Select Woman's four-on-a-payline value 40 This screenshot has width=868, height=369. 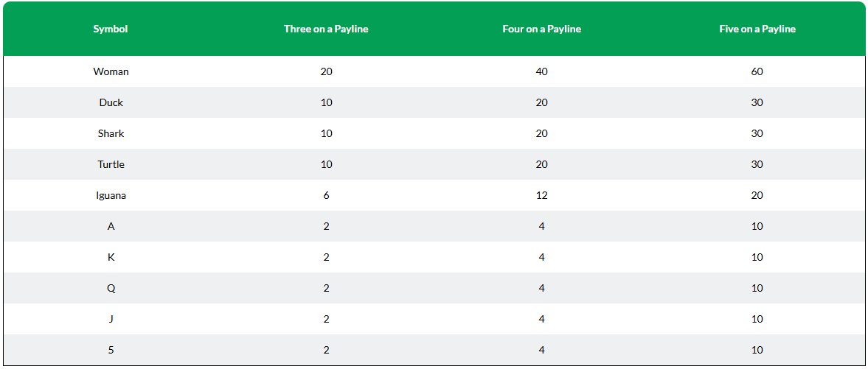click(541, 71)
